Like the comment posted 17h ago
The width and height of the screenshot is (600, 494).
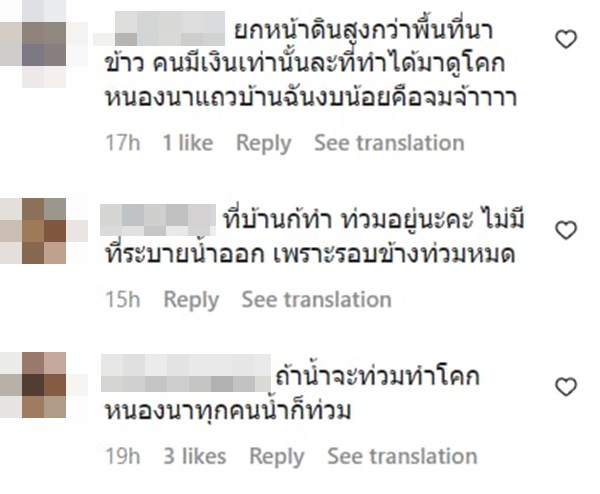coord(566,40)
